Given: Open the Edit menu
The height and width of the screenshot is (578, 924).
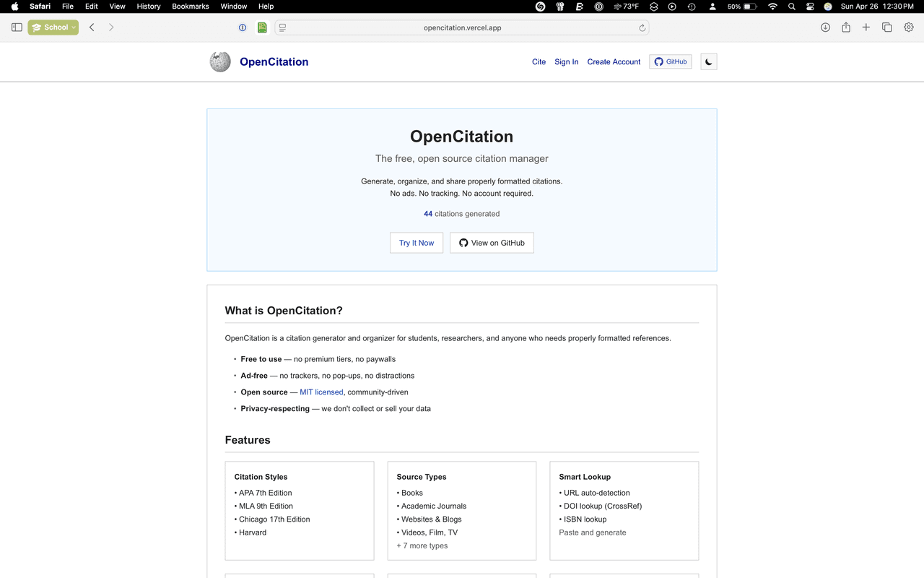Looking at the screenshot, I should click(92, 7).
